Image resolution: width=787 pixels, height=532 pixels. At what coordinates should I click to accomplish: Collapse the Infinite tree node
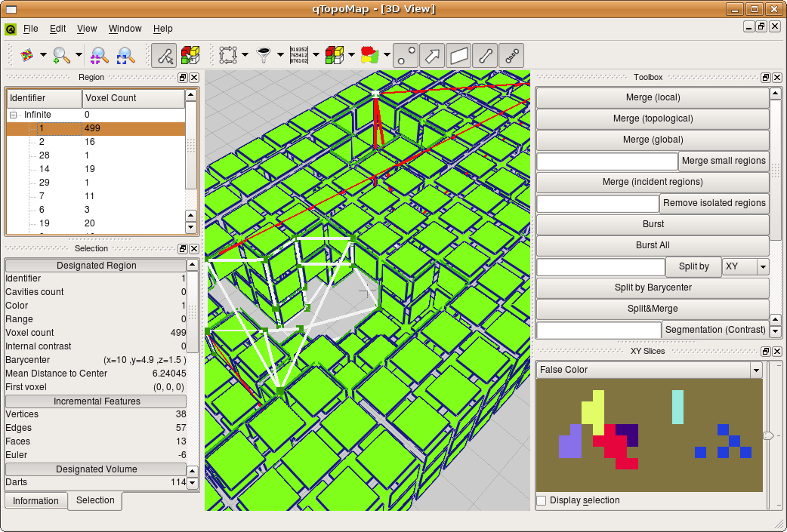14,115
